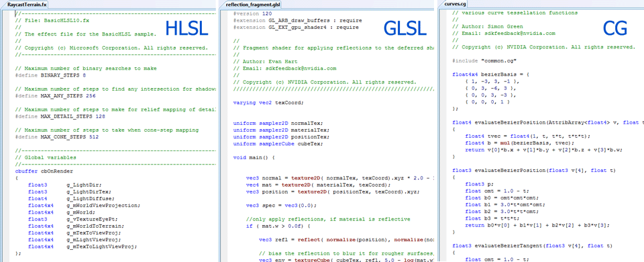Click the large HLSL label
This screenshot has width=644, height=262.
click(x=186, y=28)
